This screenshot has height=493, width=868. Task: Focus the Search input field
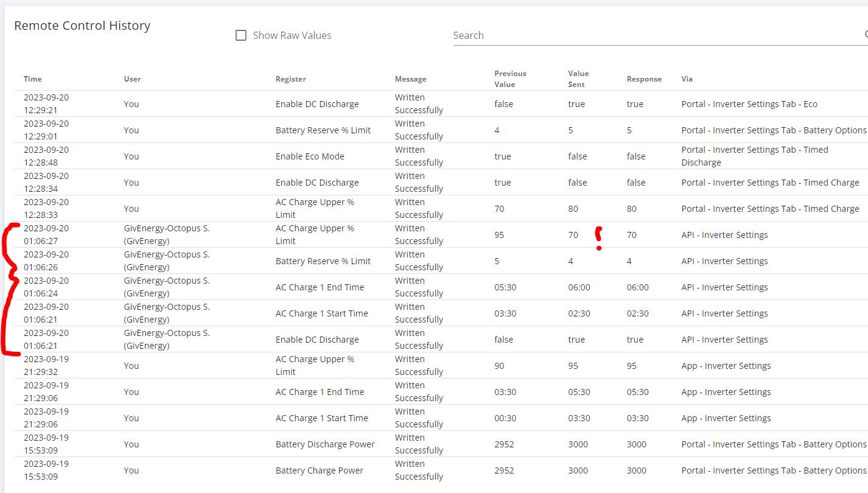(x=657, y=35)
